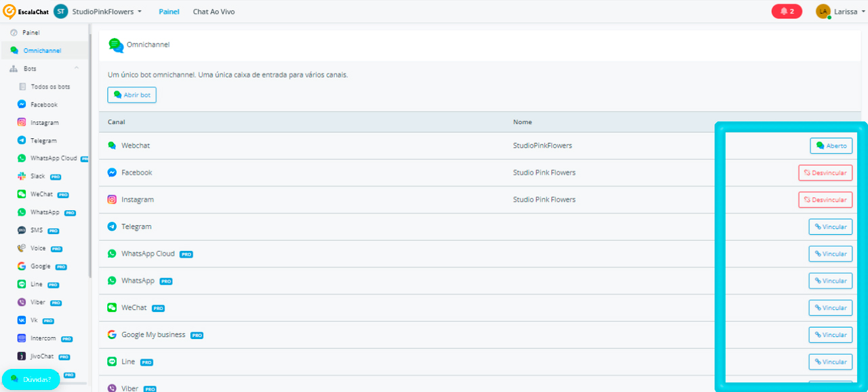Image resolution: width=868 pixels, height=392 pixels.
Task: Open Telegram sidebar item
Action: (43, 140)
